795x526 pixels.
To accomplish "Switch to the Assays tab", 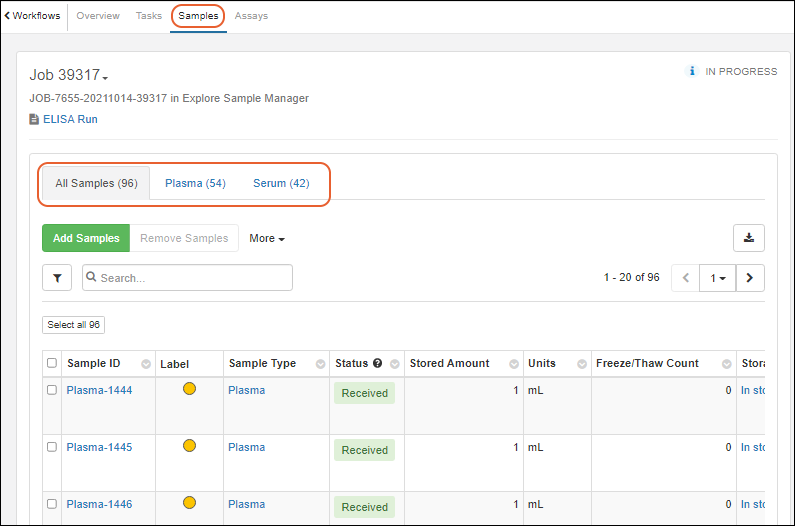I will 251,16.
